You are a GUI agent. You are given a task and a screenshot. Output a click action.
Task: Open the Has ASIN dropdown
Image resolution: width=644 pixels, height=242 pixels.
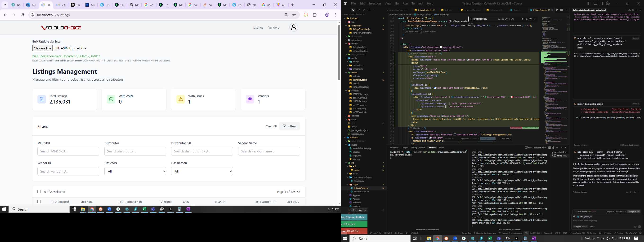(x=135, y=171)
